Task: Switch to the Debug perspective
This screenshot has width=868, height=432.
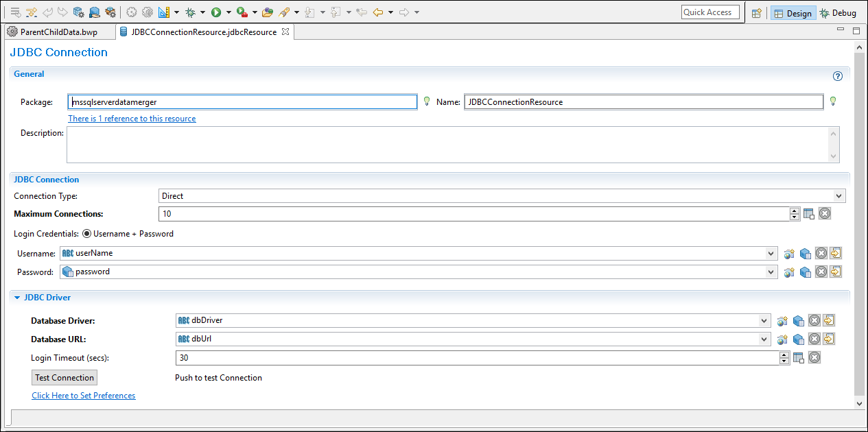Action: [837, 13]
